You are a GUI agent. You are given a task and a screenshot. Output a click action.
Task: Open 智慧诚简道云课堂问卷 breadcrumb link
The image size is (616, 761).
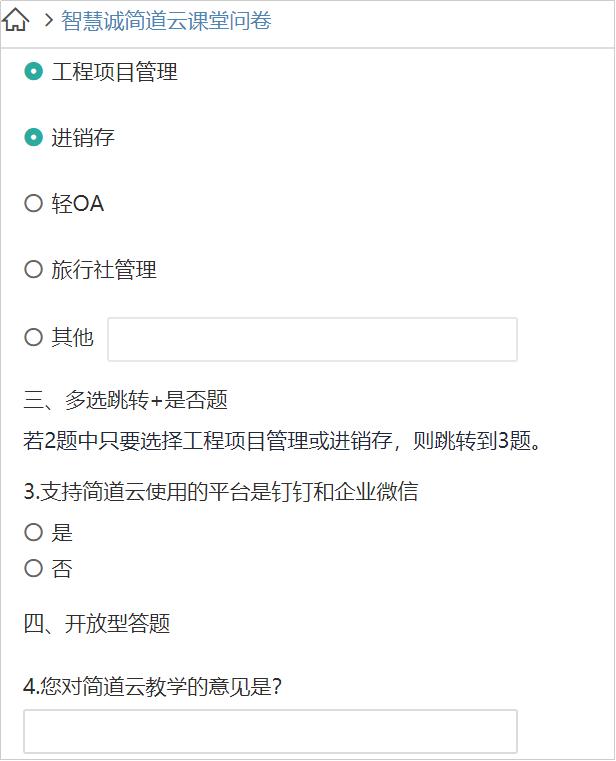click(166, 21)
